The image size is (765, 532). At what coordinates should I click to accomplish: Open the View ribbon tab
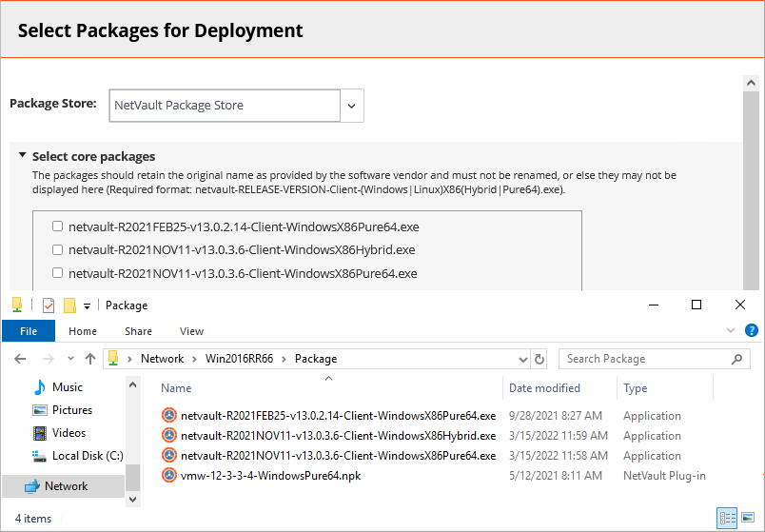tap(191, 331)
